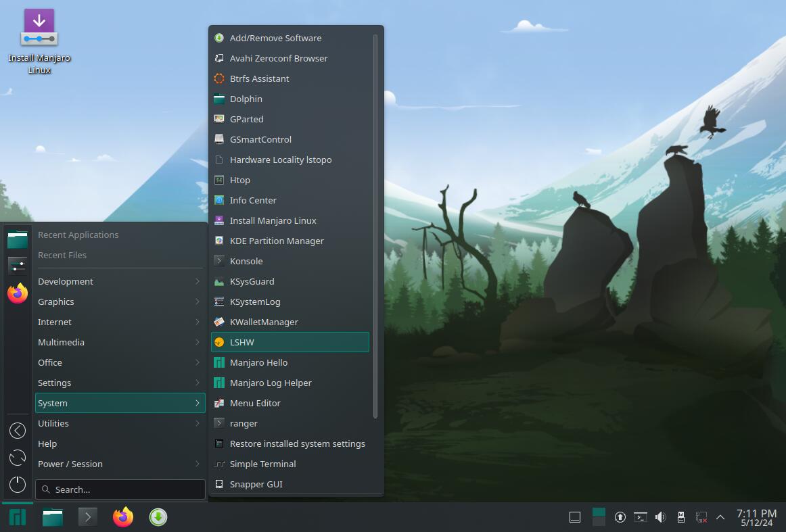Open Firefox favorite in launcher sidebar

18,293
